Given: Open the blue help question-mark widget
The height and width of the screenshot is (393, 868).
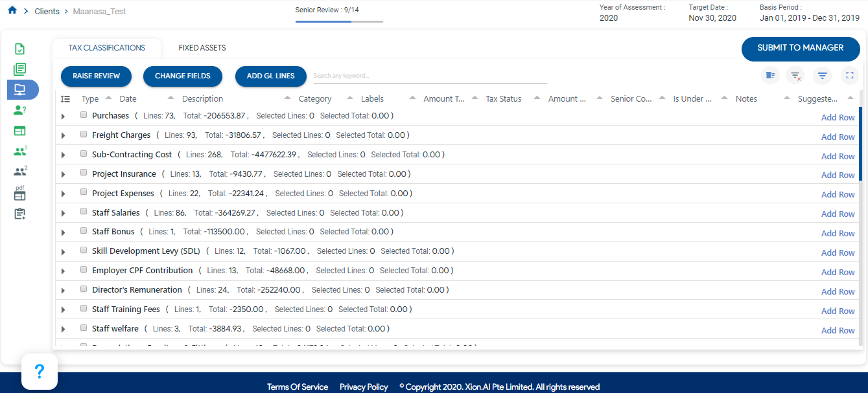Looking at the screenshot, I should coord(39,372).
